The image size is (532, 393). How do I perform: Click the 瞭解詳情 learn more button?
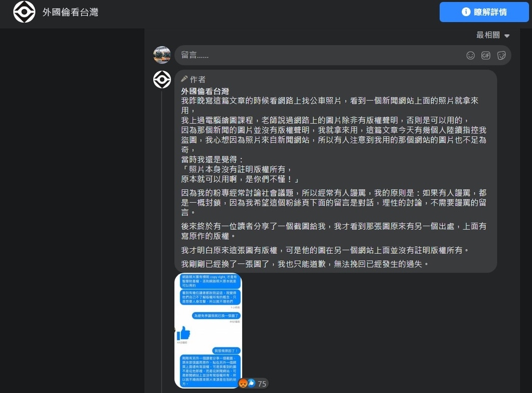(484, 12)
